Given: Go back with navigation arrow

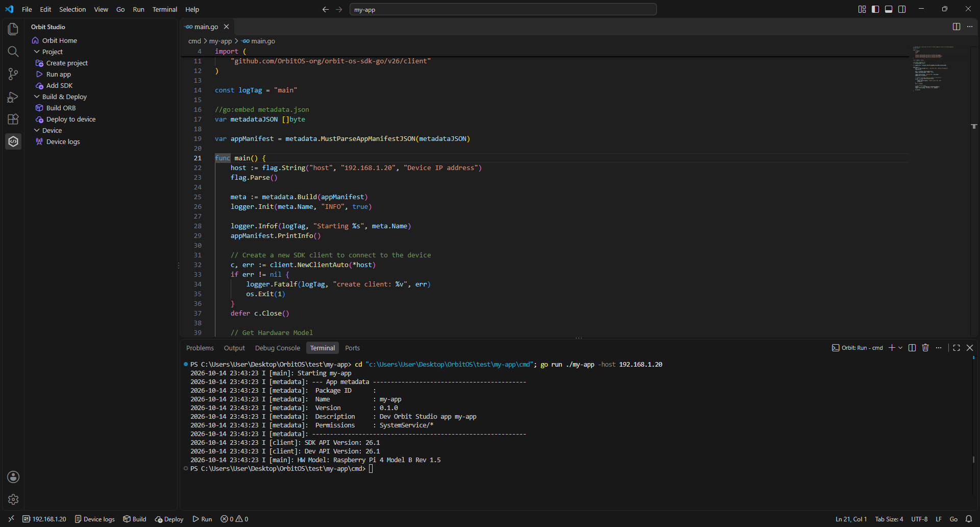Looking at the screenshot, I should (x=326, y=9).
